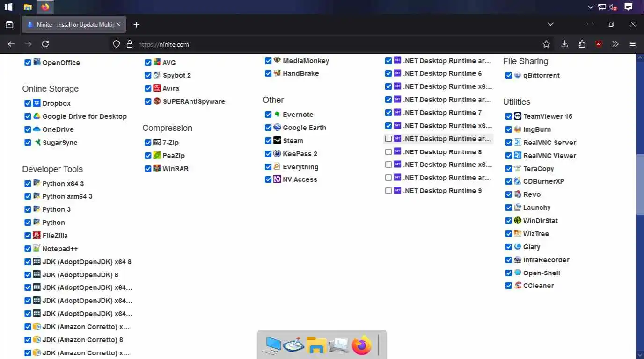Uncheck the OpenOffice checkbox
The height and width of the screenshot is (359, 644).
[28, 63]
